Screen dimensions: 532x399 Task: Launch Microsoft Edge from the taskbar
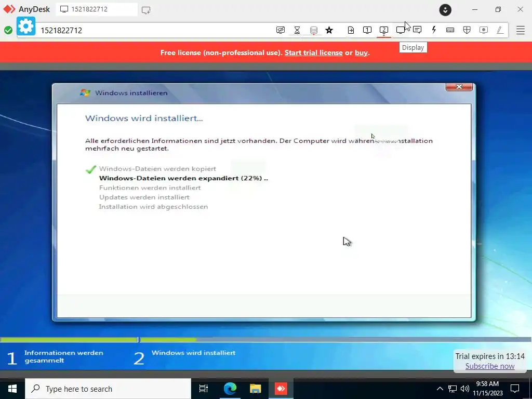[230, 389]
